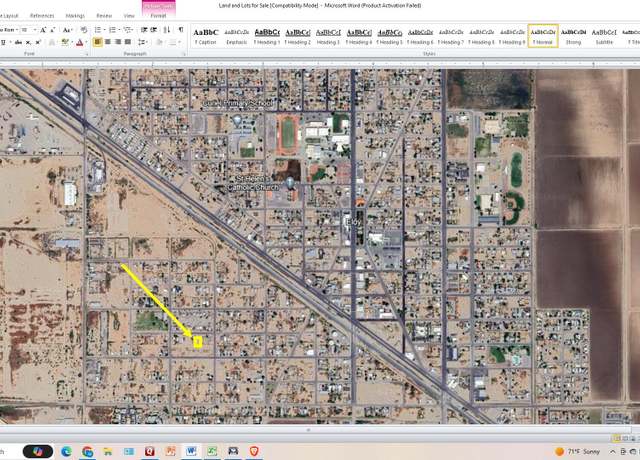The image size is (640, 460).
Task: Switch to the Picture Tools Format tab
Action: [158, 16]
